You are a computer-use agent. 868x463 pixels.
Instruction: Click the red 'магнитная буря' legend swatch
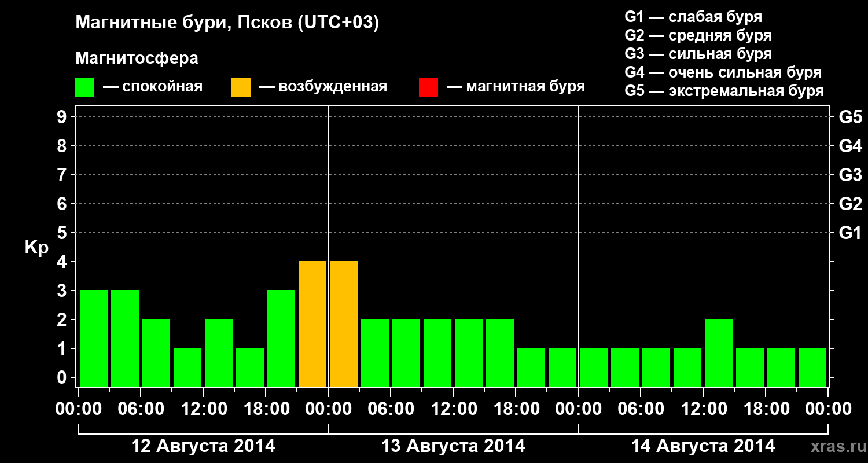(428, 87)
